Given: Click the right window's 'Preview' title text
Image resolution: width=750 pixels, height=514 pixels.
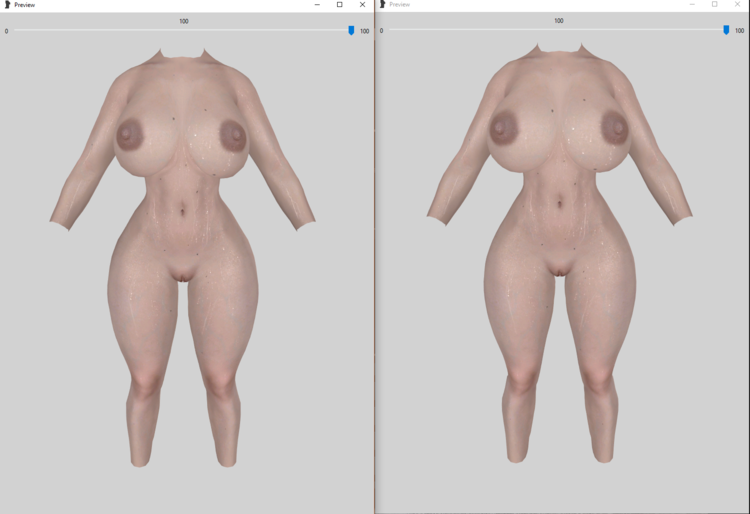Looking at the screenshot, I should click(x=399, y=4).
